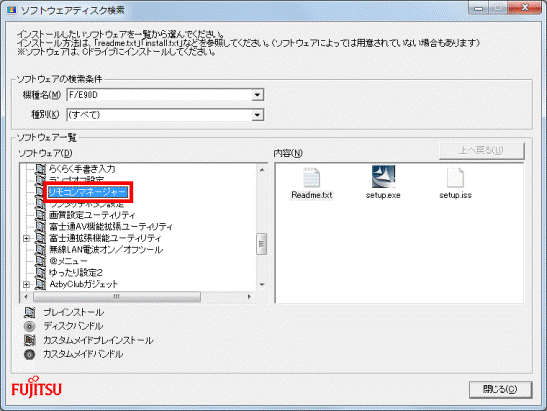Select the setup.iss file icon
This screenshot has height=411, width=547.
coord(455,178)
